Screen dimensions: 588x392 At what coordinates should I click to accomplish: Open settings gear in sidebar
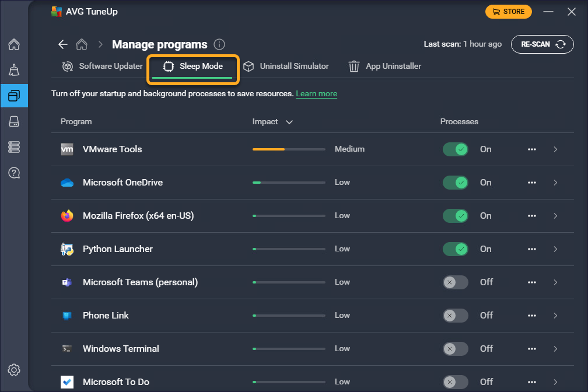pyautogui.click(x=14, y=370)
